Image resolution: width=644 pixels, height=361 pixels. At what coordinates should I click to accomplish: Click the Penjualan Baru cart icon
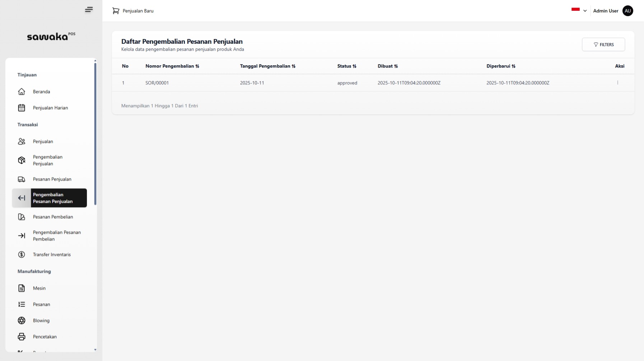coord(116,11)
